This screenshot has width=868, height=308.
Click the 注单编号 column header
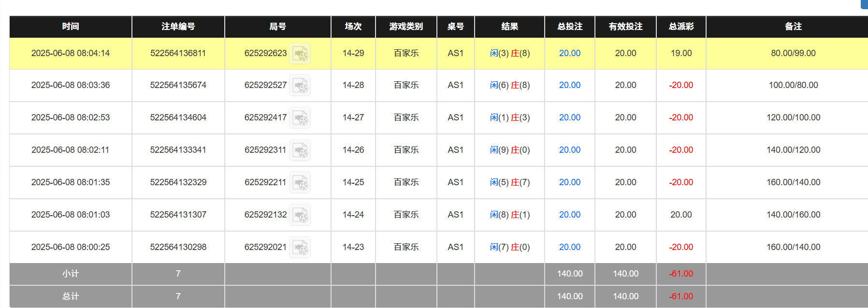point(178,27)
